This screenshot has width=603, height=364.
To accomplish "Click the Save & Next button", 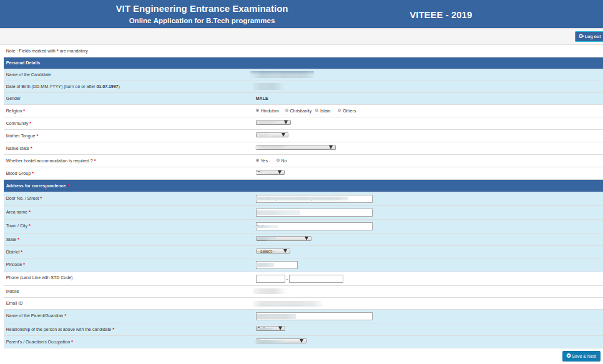I will 581,355.
